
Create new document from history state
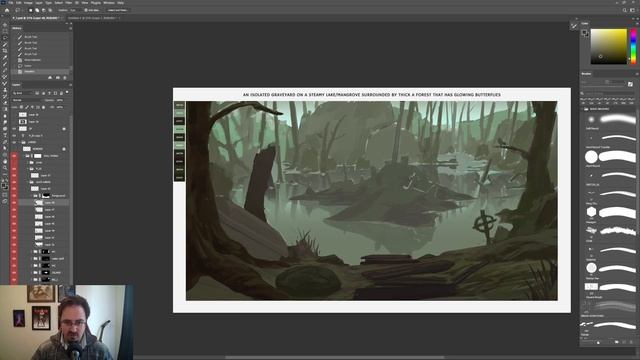(x=50, y=78)
